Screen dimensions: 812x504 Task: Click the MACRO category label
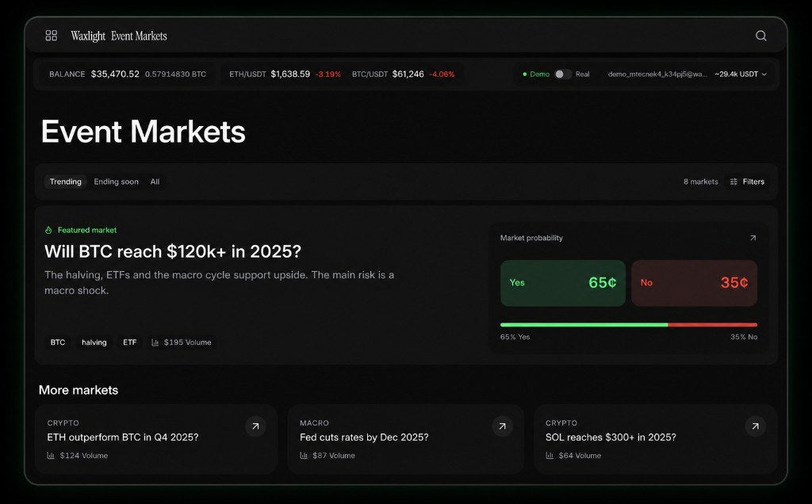[x=314, y=422]
